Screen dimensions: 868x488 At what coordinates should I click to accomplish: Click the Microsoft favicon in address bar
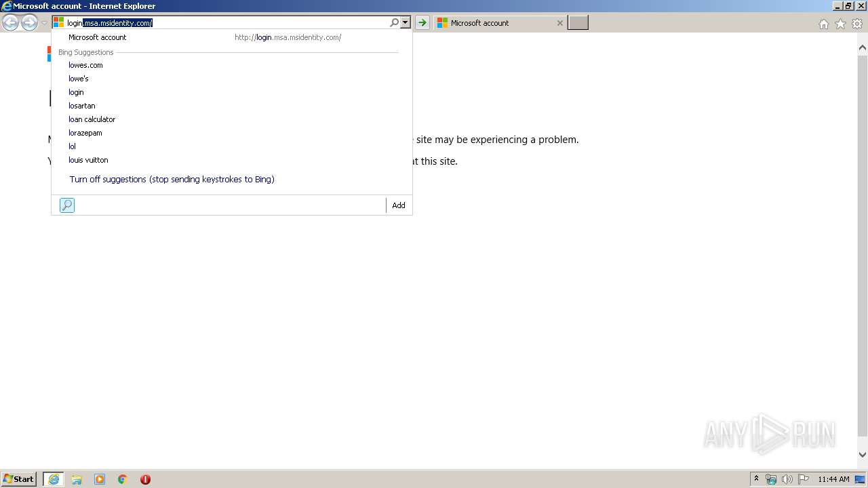(59, 23)
